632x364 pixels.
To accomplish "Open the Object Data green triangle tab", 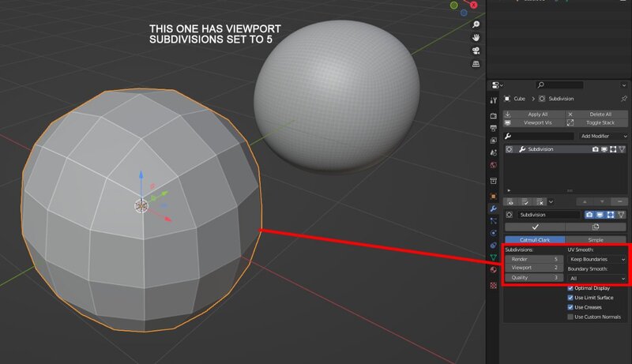I will (x=493, y=257).
